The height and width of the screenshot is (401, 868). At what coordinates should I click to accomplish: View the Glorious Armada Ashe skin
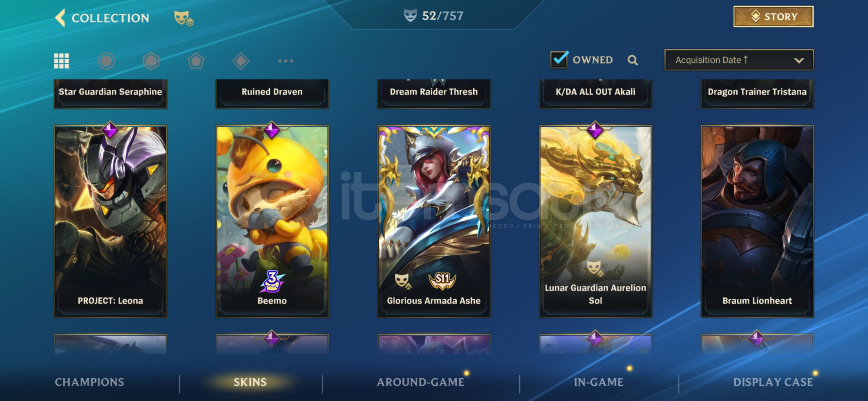point(434,221)
